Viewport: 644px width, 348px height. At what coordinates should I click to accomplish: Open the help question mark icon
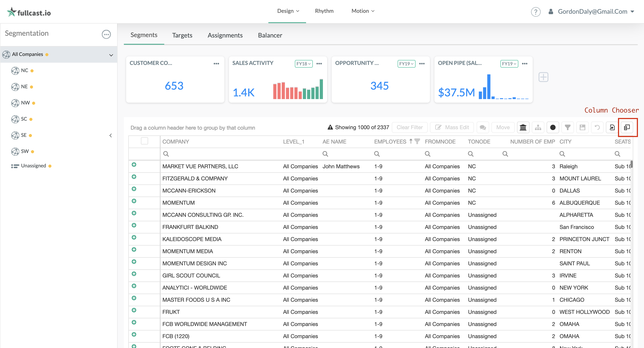click(x=535, y=12)
